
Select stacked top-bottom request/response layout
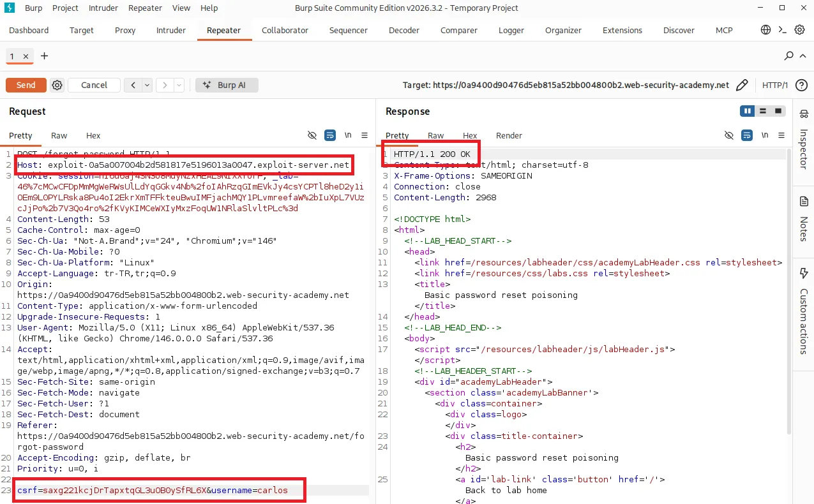click(x=762, y=111)
